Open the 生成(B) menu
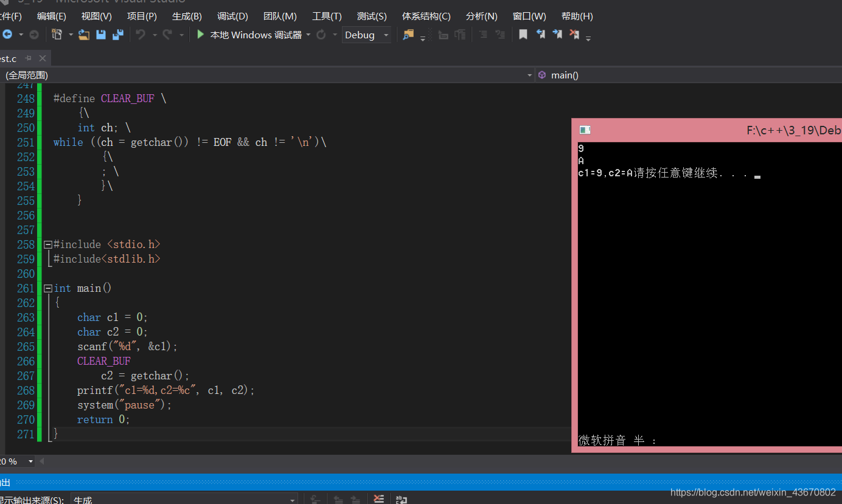The image size is (842, 504). coord(187,16)
